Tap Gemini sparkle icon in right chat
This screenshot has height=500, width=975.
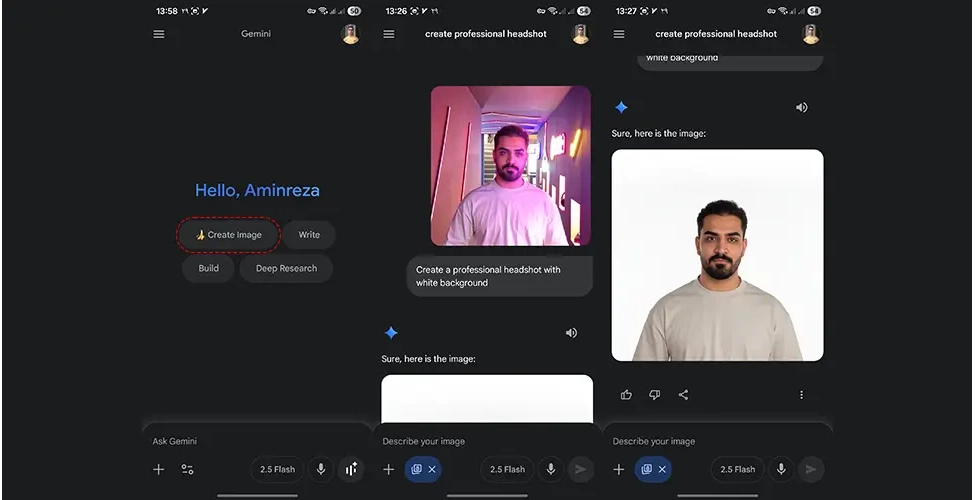(621, 108)
